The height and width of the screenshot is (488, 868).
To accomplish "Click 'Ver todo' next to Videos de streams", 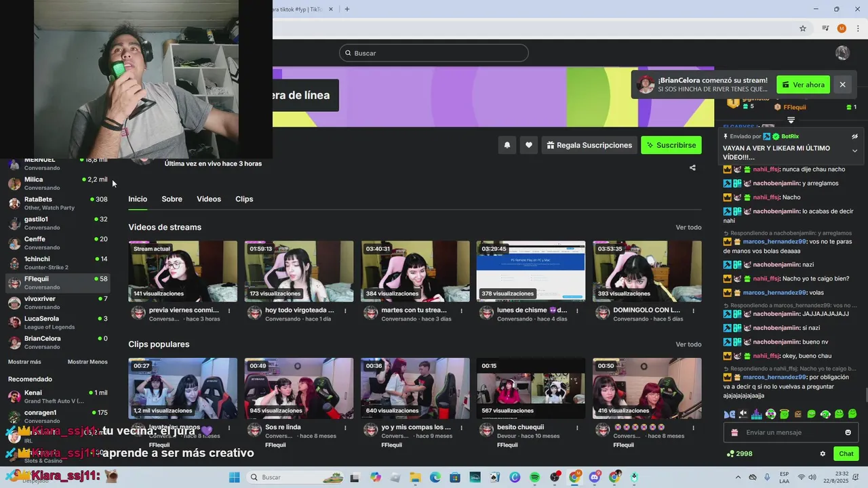I will pos(688,228).
